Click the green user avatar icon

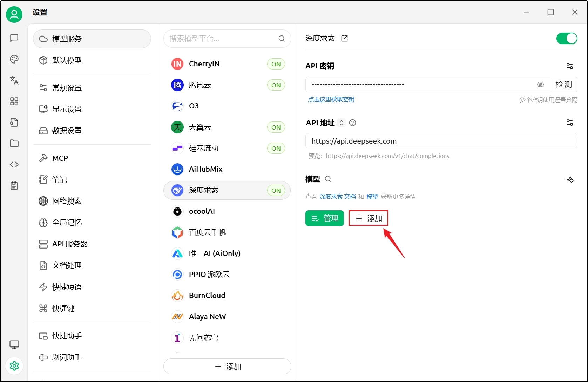click(14, 14)
